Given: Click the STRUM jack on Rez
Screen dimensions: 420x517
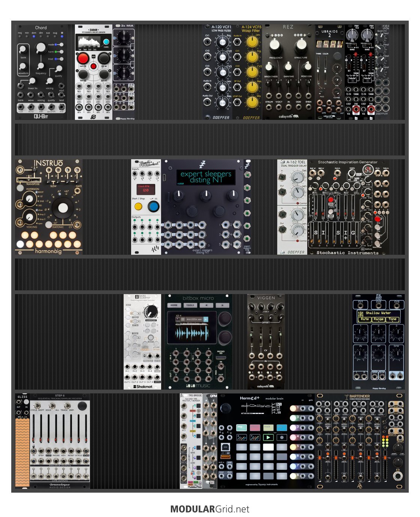Looking at the screenshot, I should click(x=269, y=107).
